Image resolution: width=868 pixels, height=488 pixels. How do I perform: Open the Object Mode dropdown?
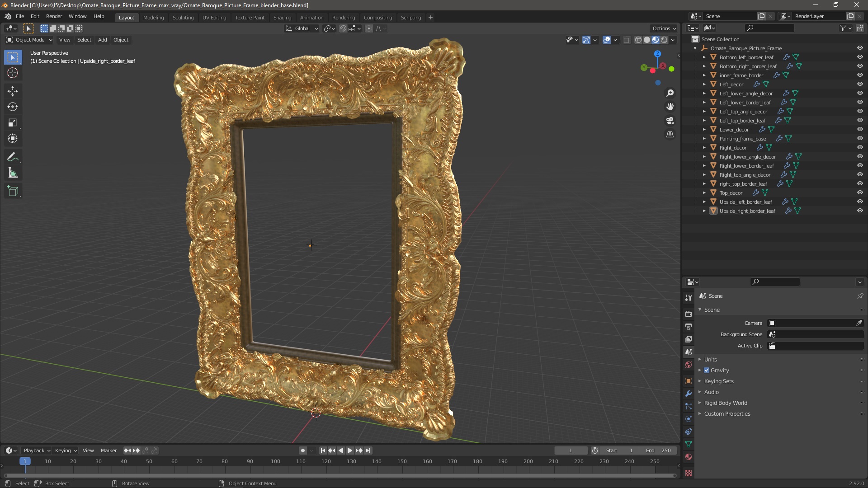click(29, 40)
